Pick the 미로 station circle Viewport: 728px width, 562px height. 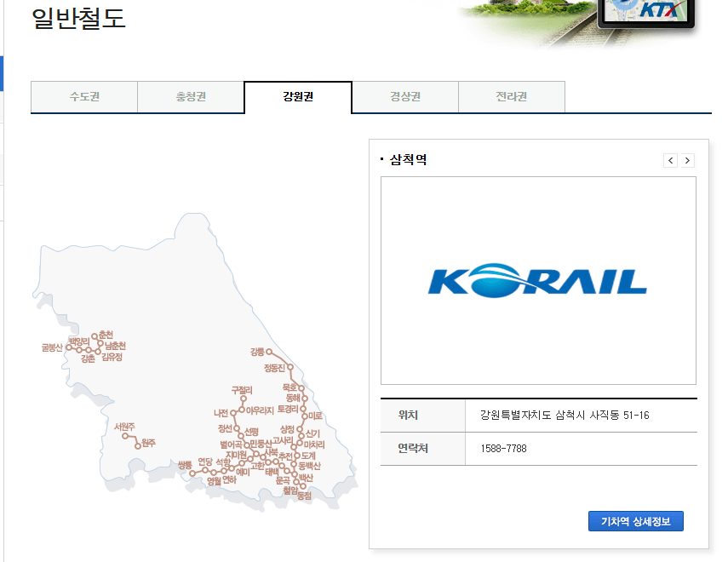305,416
